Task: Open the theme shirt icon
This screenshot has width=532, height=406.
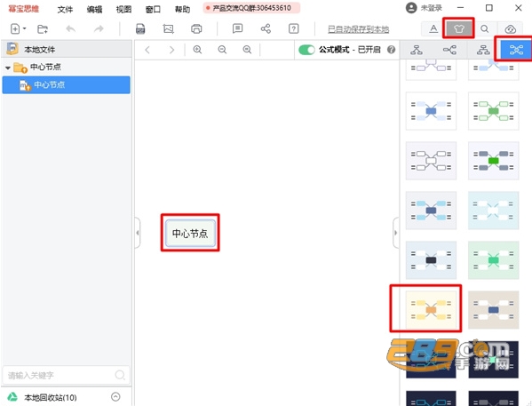Action: click(x=458, y=28)
